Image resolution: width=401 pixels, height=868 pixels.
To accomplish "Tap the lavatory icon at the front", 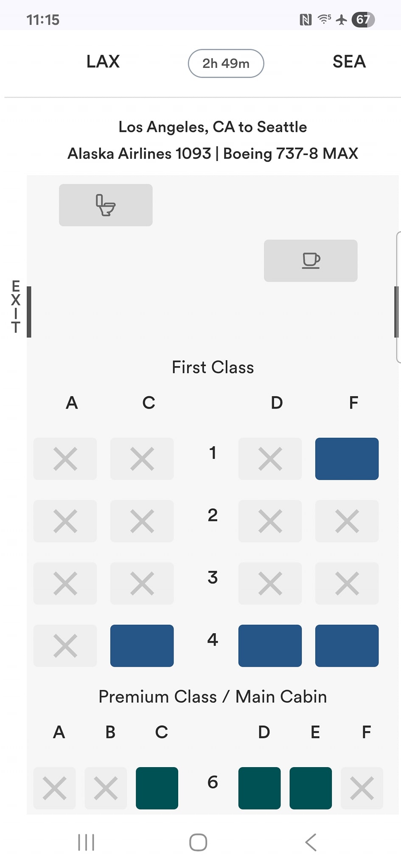I will [x=106, y=205].
